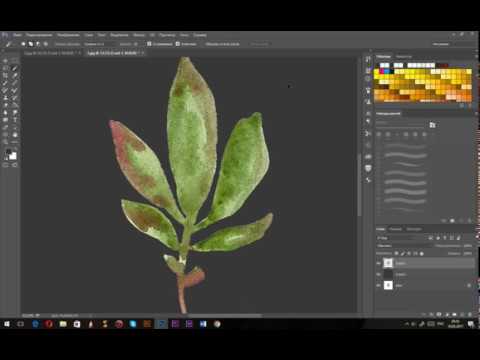480x360 pixels.
Task: Choose 'Subtract from selection' mode in options bar
Action: (38, 44)
